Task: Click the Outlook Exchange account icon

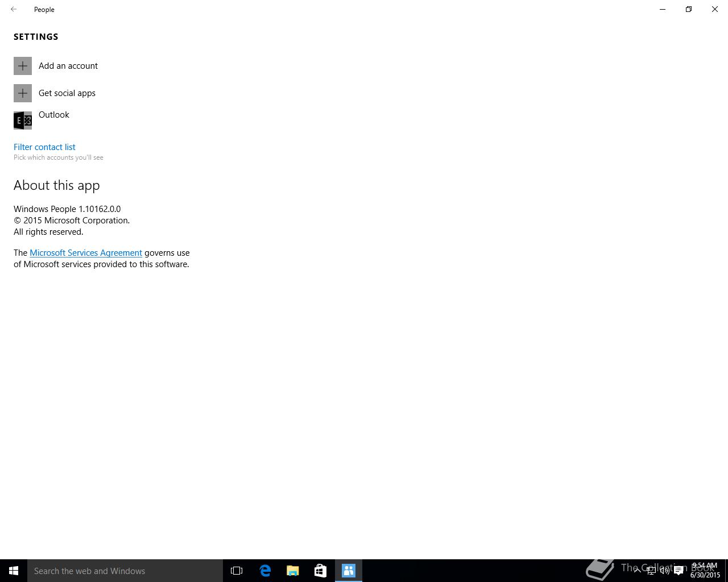Action: pyautogui.click(x=23, y=120)
